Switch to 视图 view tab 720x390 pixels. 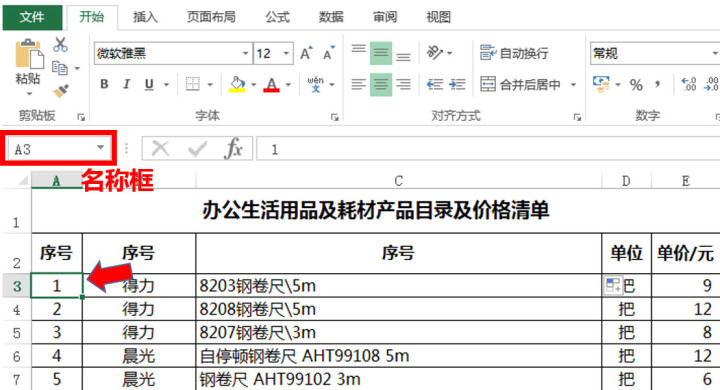(439, 17)
